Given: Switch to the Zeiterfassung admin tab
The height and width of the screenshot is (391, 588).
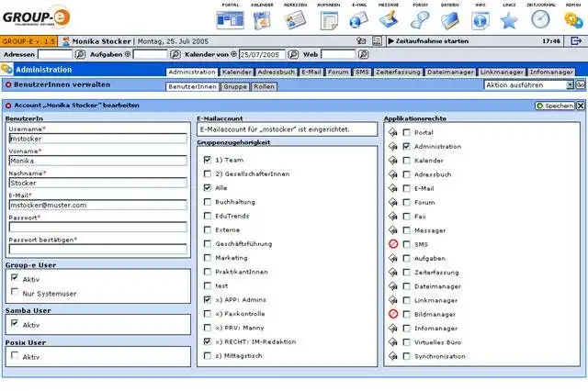Looking at the screenshot, I should click(398, 72).
